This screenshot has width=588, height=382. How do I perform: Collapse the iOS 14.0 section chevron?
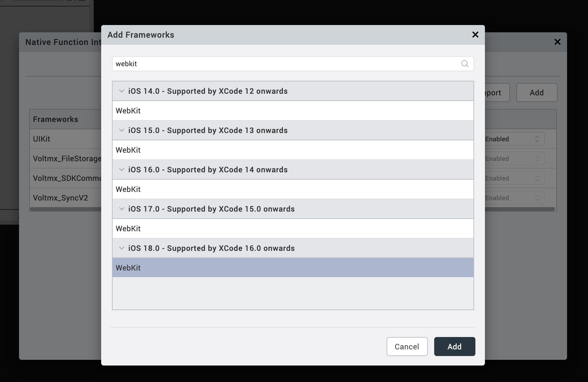coord(121,91)
